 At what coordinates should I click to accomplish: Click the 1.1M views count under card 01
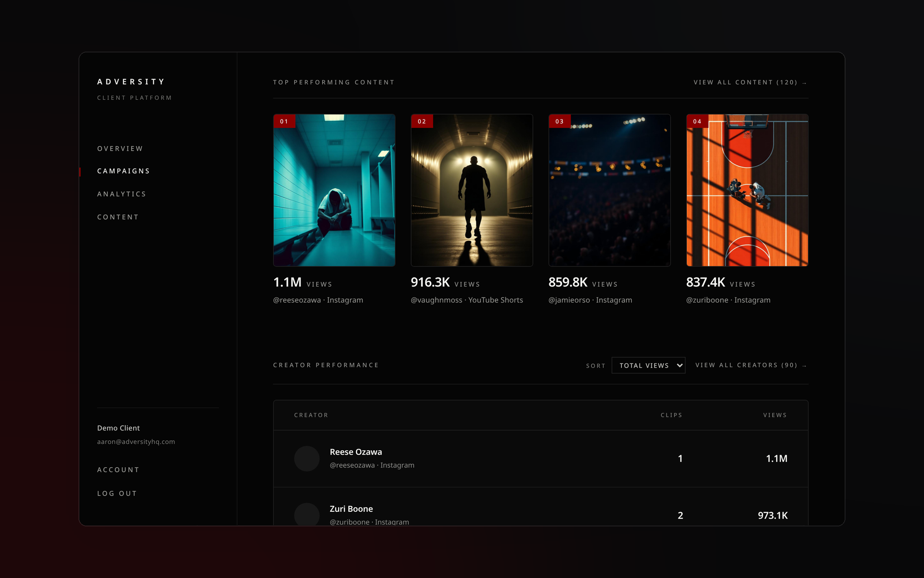[x=287, y=282]
